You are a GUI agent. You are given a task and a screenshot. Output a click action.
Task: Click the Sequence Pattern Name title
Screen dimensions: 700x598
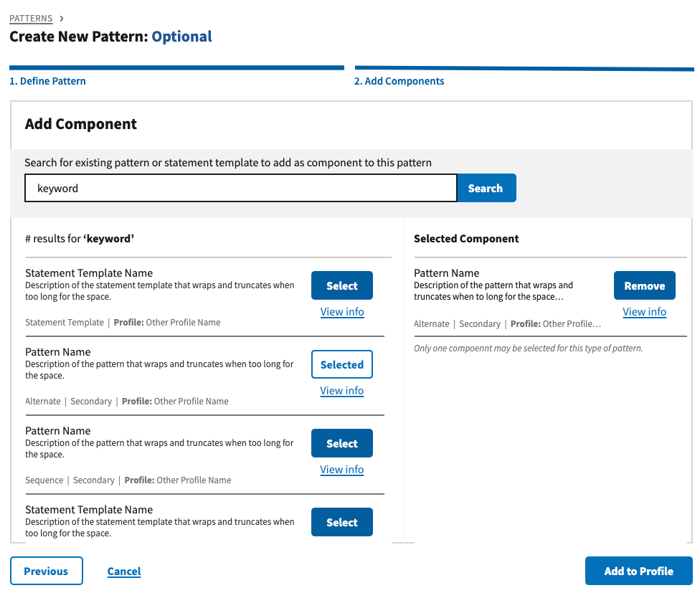[57, 431]
